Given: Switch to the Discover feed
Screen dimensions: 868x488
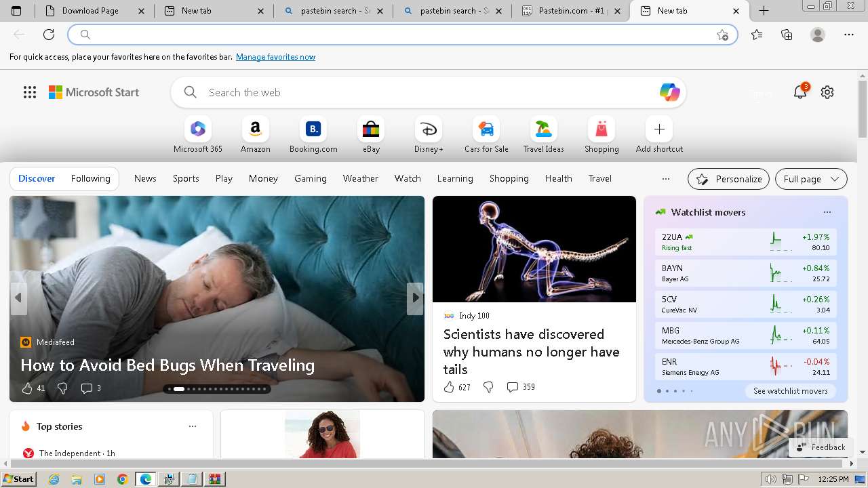Looking at the screenshot, I should (37, 179).
